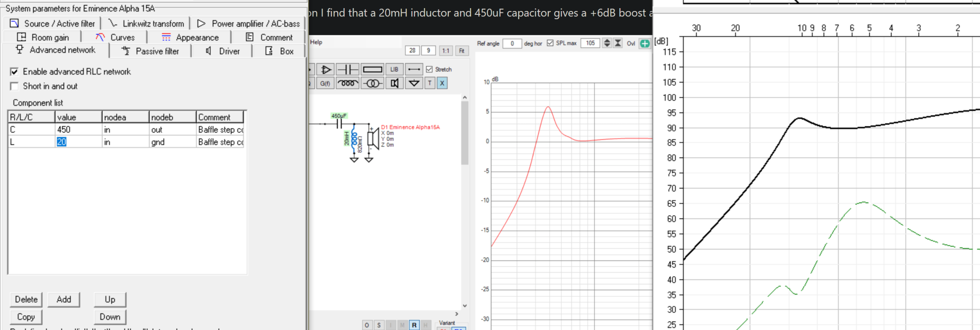The height and width of the screenshot is (330, 980).
Task: Select the G(f) transfer function block
Action: (325, 83)
